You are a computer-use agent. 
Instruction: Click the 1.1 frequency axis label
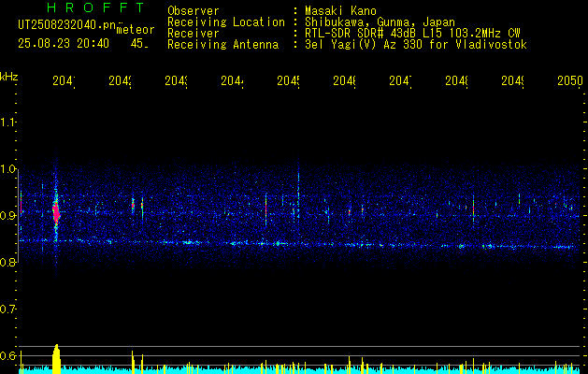(x=8, y=122)
